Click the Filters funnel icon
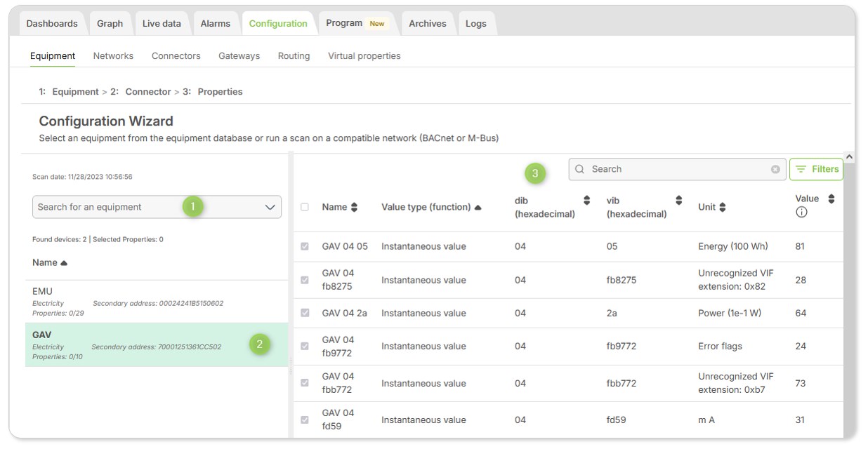Screen dimensions: 868x449 click(801, 169)
